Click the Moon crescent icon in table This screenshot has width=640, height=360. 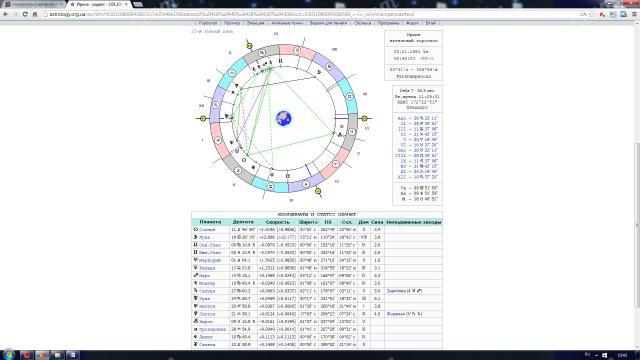(195, 238)
